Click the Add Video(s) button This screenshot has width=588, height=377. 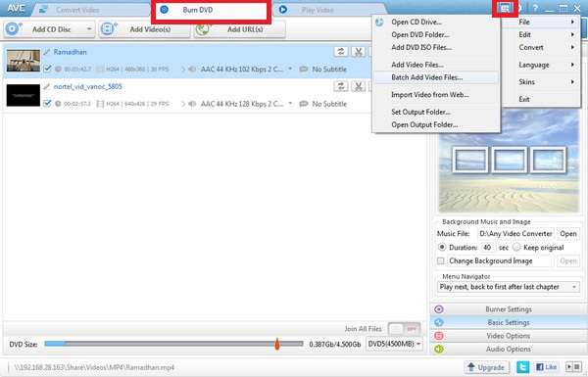pyautogui.click(x=145, y=29)
